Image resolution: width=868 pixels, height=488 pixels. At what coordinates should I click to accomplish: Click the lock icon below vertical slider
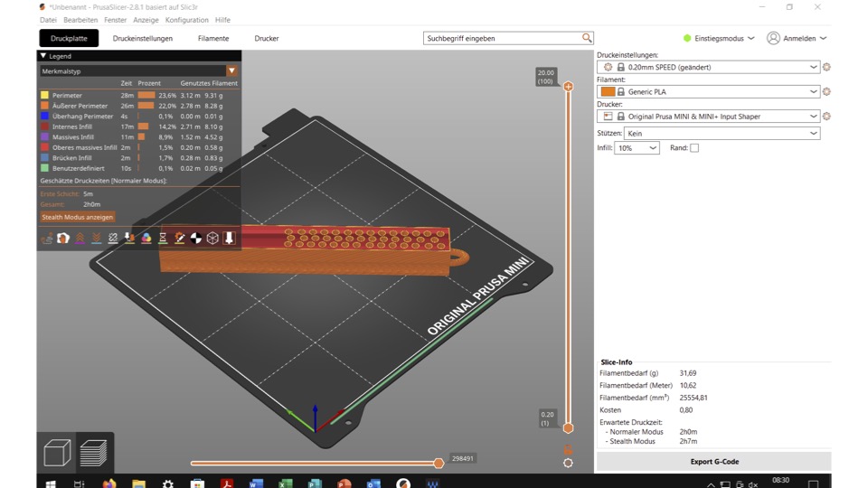(568, 449)
